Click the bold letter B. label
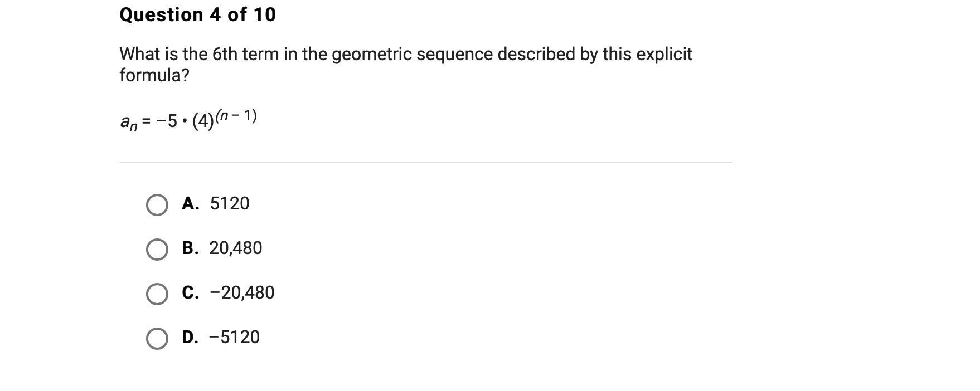The height and width of the screenshot is (391, 980). [x=190, y=248]
